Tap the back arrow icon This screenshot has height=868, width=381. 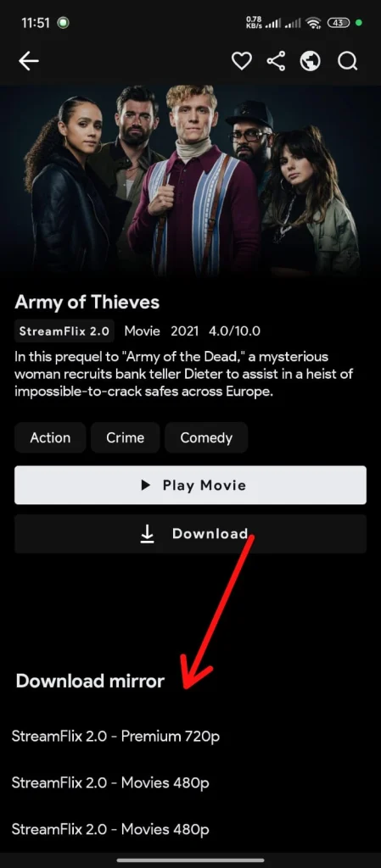coord(29,61)
